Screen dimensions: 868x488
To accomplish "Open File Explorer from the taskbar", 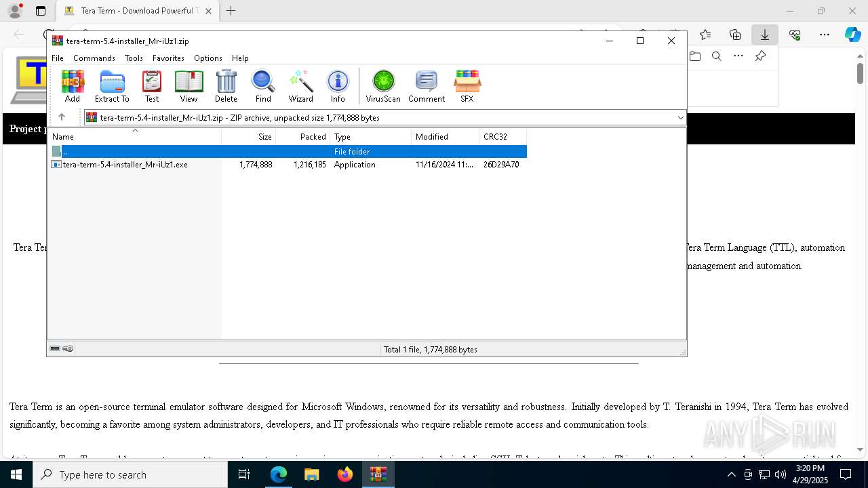I will pos(311,474).
